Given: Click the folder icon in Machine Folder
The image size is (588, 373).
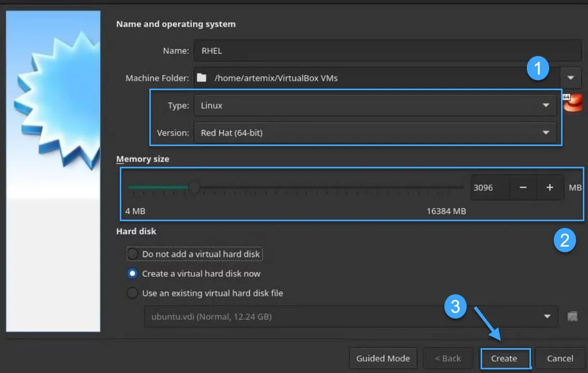Looking at the screenshot, I should (x=202, y=78).
